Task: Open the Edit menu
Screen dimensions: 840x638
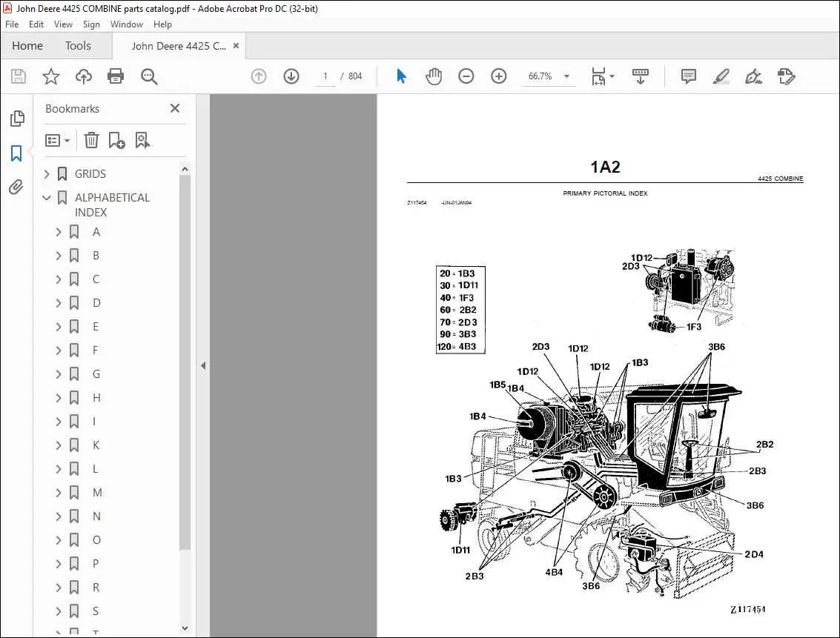Action: [36, 24]
